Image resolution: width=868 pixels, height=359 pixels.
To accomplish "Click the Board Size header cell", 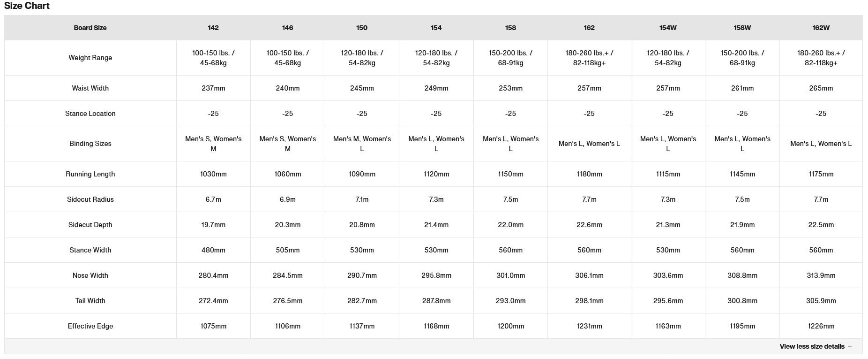I will (90, 28).
